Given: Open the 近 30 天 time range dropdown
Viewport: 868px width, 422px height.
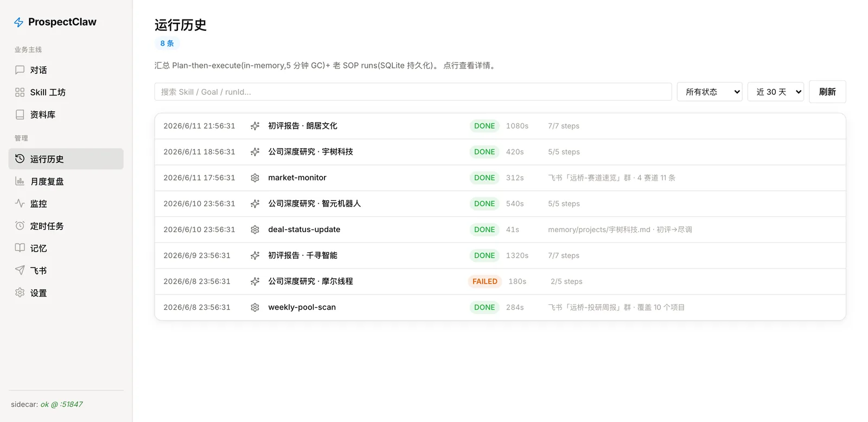Looking at the screenshot, I should (x=776, y=92).
